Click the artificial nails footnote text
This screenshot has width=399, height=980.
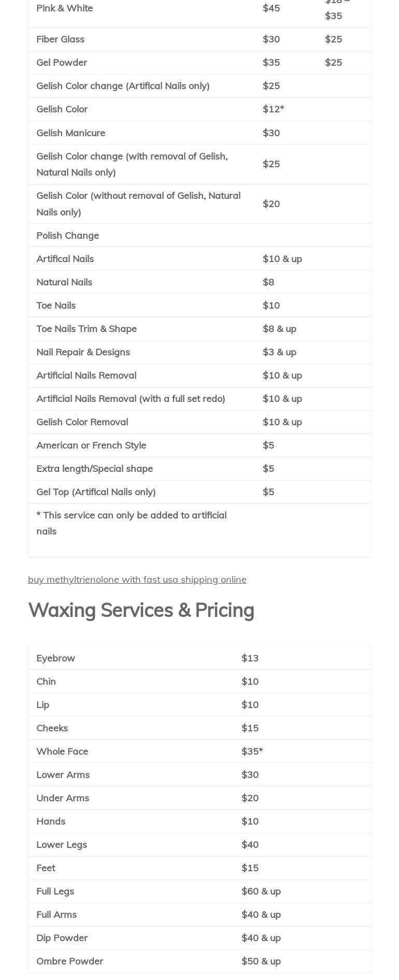tap(131, 523)
